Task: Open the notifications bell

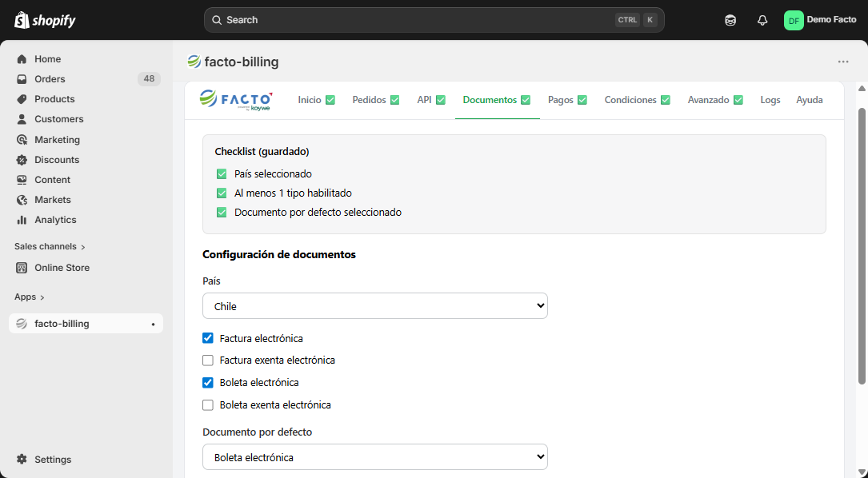Action: click(762, 21)
